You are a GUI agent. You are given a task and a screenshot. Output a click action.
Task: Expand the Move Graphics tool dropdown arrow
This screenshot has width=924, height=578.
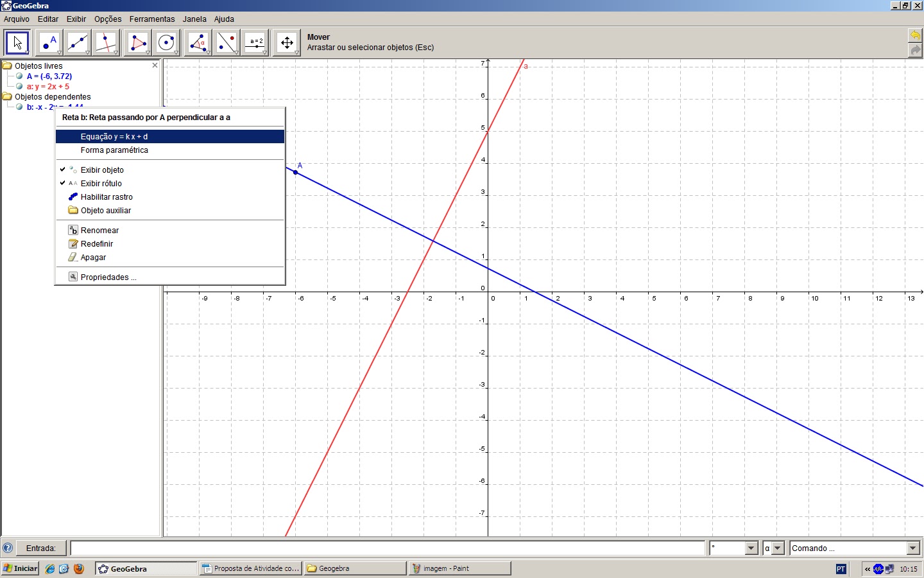296,53
